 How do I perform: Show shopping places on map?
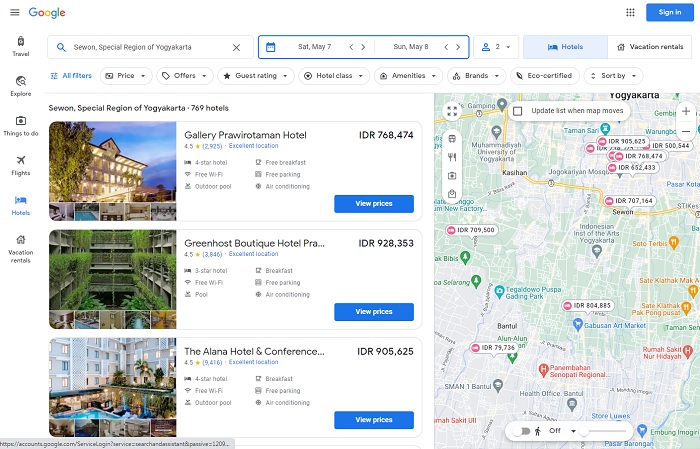click(x=452, y=194)
